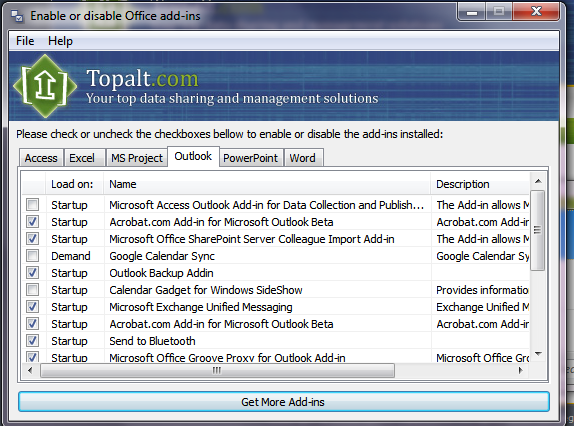The height and width of the screenshot is (426, 574).
Task: Click the Topalt diamond logo icon
Action: [x=45, y=86]
